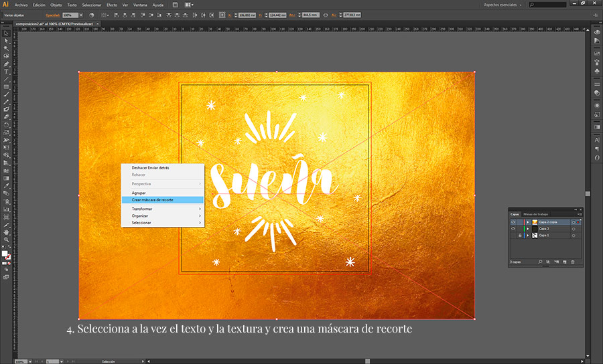Switch to Mesas de trabajo tab
603x364 pixels.
[535, 213]
